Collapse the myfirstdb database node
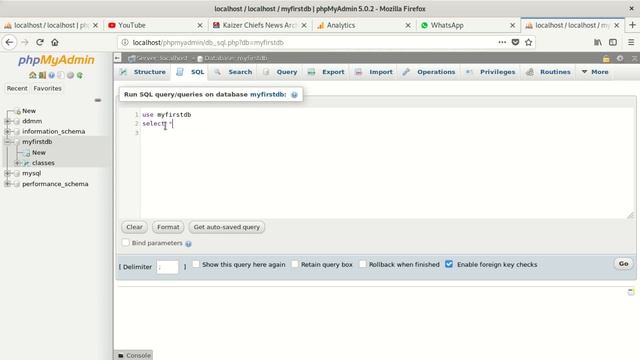640x360 pixels. coord(7,142)
